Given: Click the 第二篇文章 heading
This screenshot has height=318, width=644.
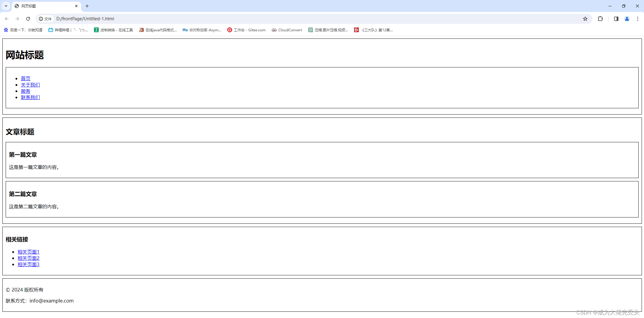Looking at the screenshot, I should click(x=23, y=194).
